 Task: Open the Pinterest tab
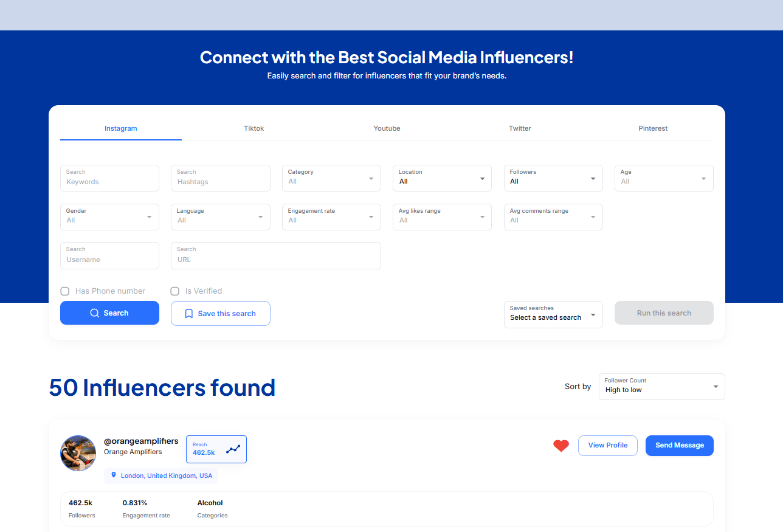(653, 128)
